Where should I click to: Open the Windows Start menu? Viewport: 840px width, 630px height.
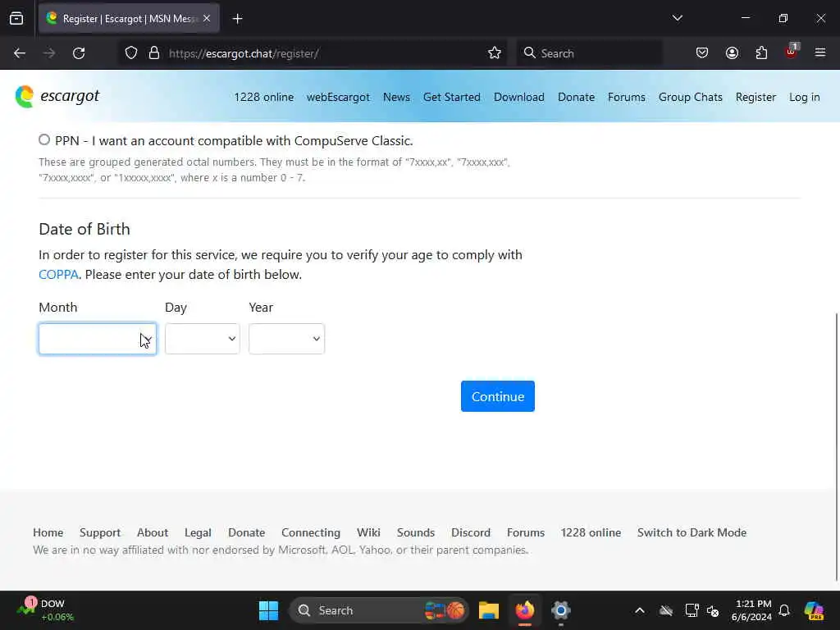click(268, 610)
